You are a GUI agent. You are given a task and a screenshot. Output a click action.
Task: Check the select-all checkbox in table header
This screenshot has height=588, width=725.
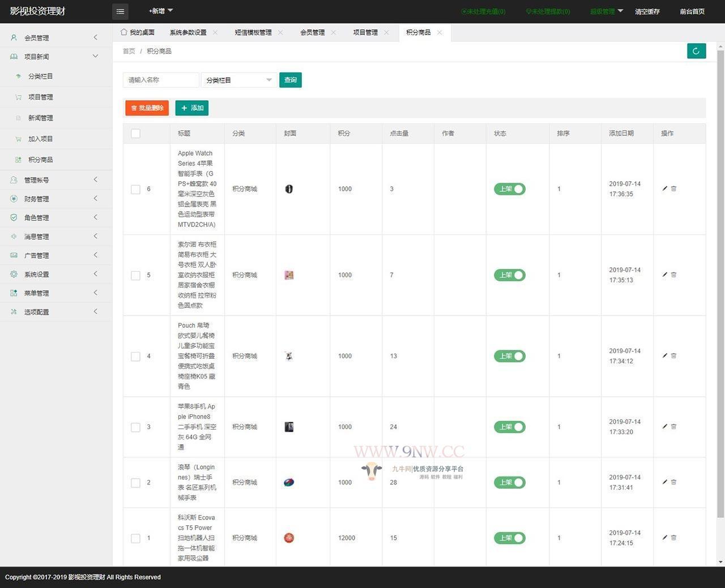135,134
